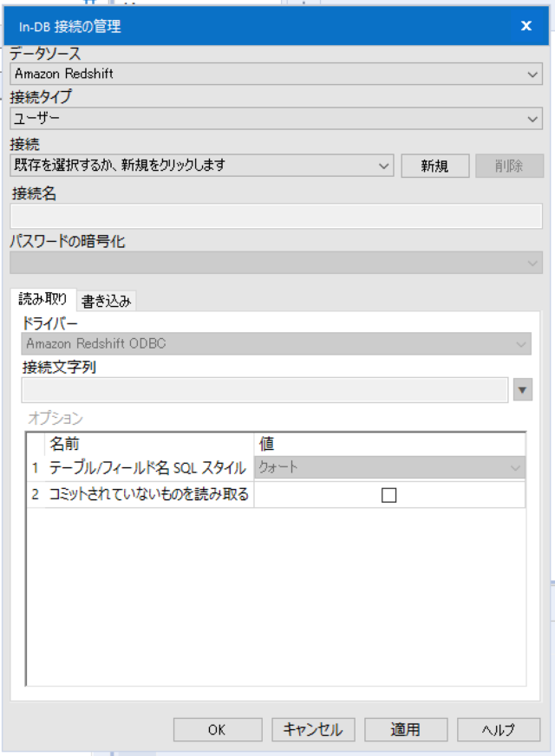
Task: Open the ドライバー dropdown Amazon Redshift ODBC
Action: coord(277,344)
